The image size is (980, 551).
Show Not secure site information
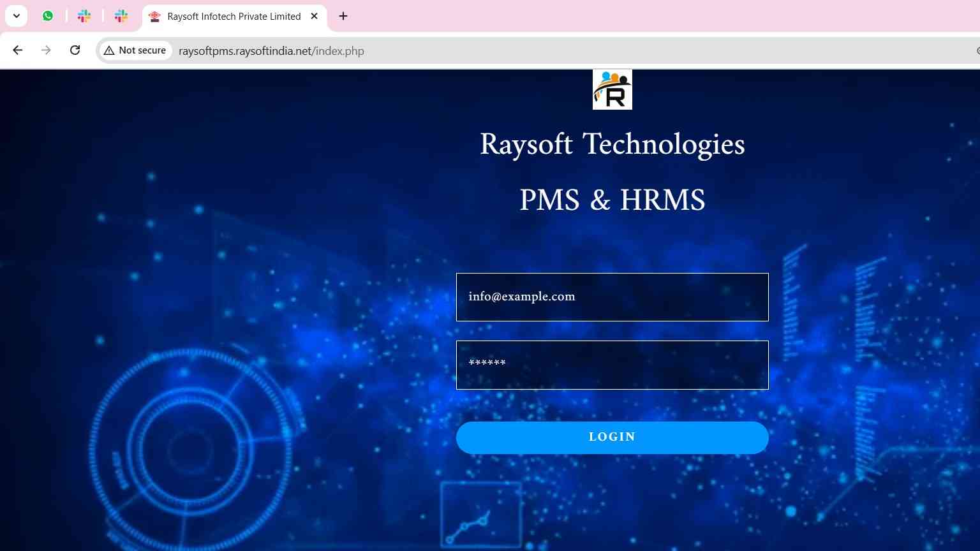[x=135, y=50]
